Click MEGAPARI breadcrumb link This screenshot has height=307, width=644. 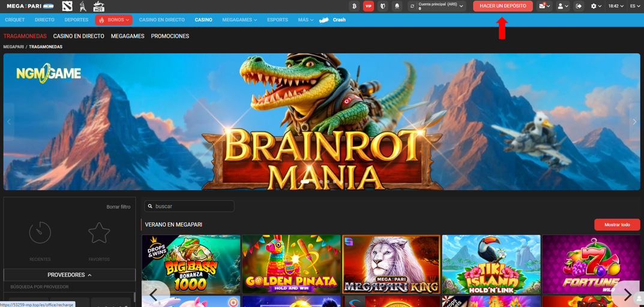pyautogui.click(x=14, y=47)
